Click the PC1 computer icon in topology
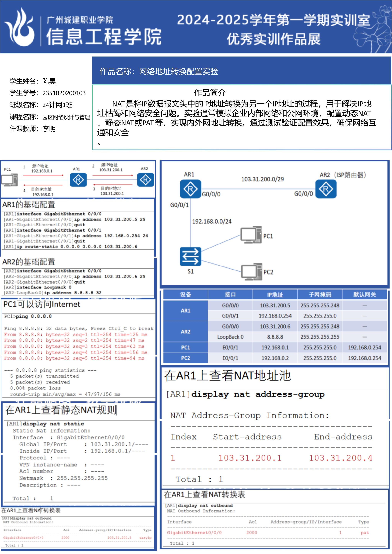The width and height of the screenshot is (392, 554). tap(251, 235)
